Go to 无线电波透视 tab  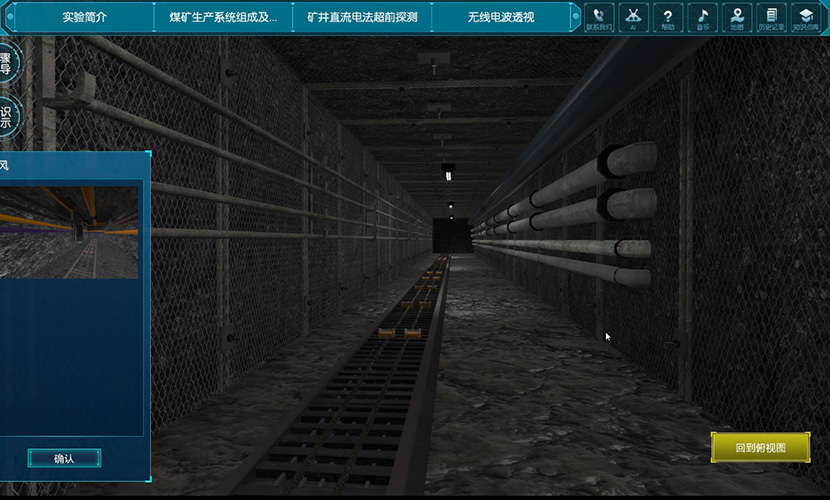click(500, 17)
